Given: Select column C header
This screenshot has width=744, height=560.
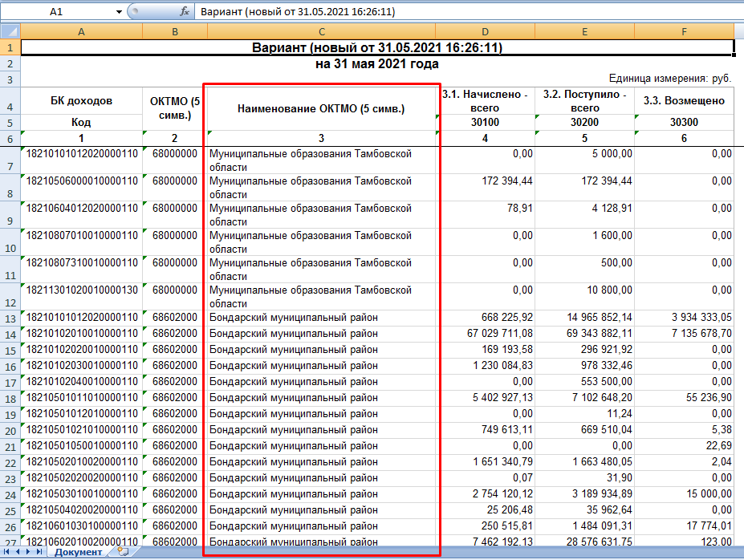Looking at the screenshot, I should (322, 32).
